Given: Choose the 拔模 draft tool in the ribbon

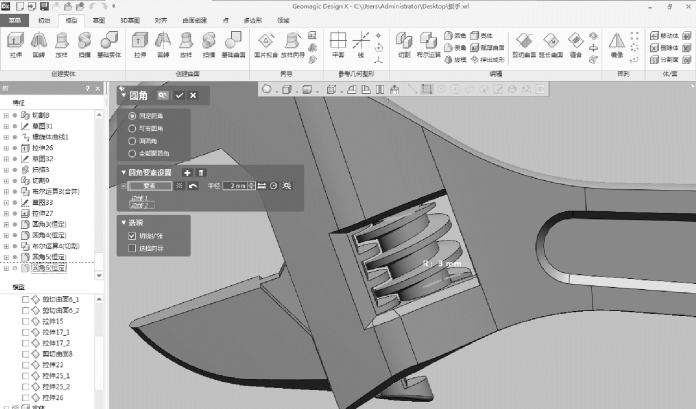Looking at the screenshot, I should (x=455, y=60).
